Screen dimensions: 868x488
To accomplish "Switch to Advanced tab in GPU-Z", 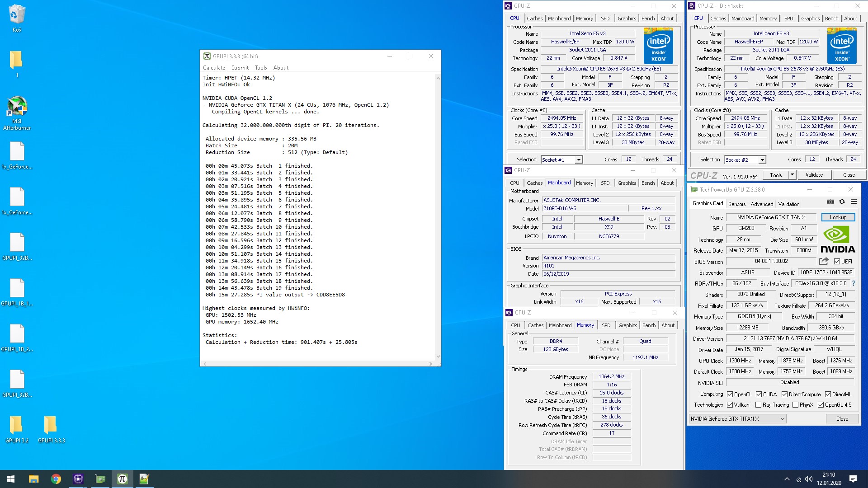I will point(762,204).
